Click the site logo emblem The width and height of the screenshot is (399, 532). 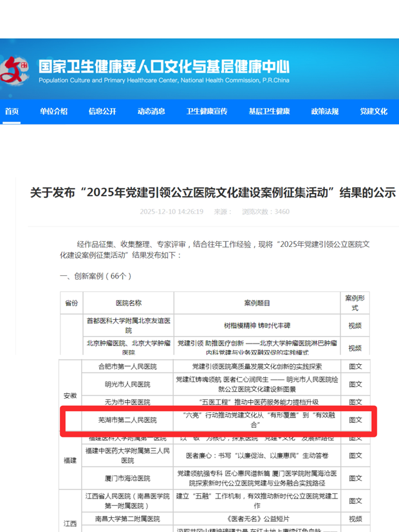click(x=14, y=71)
